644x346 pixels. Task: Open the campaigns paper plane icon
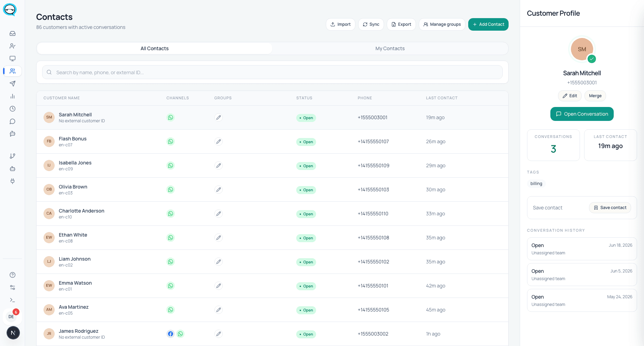click(13, 84)
